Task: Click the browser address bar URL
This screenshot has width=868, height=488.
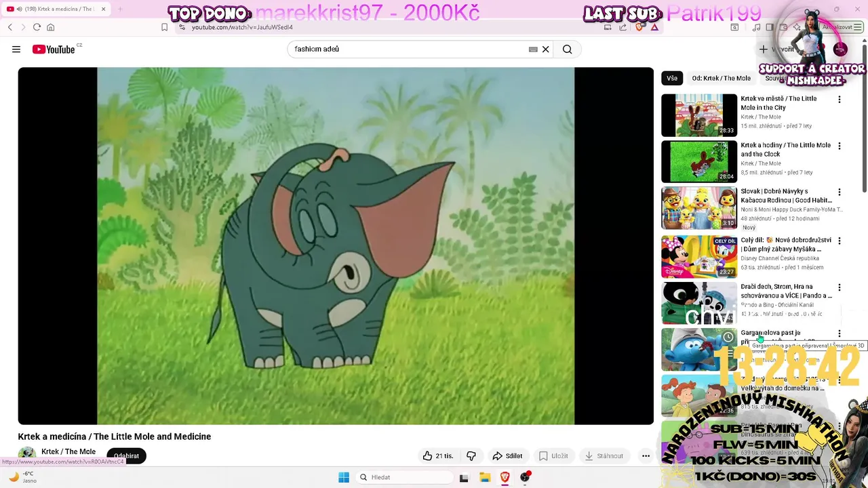Action: 242,27
